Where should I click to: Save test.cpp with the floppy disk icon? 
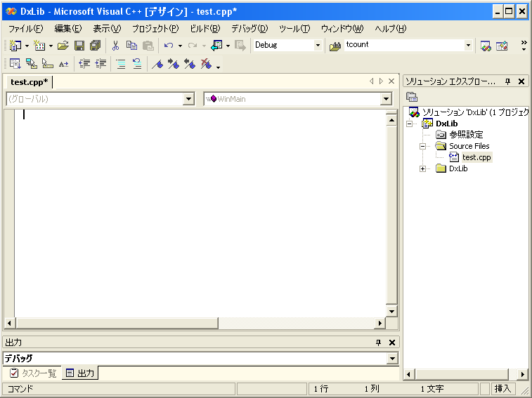(79, 45)
